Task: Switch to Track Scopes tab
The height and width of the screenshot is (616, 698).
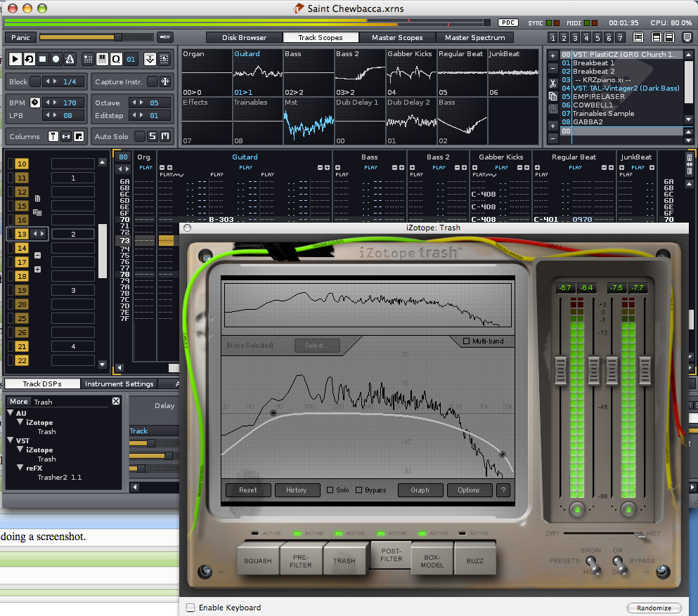Action: click(320, 37)
